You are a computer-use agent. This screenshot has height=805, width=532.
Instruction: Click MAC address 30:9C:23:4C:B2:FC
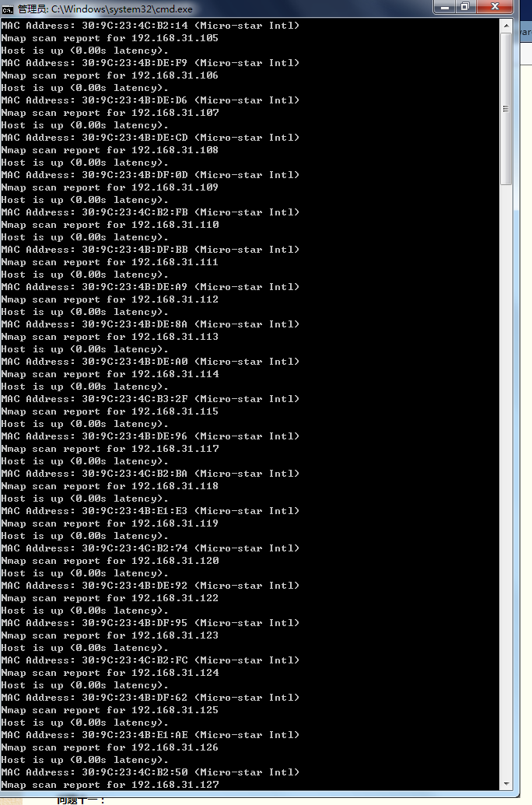(135, 660)
